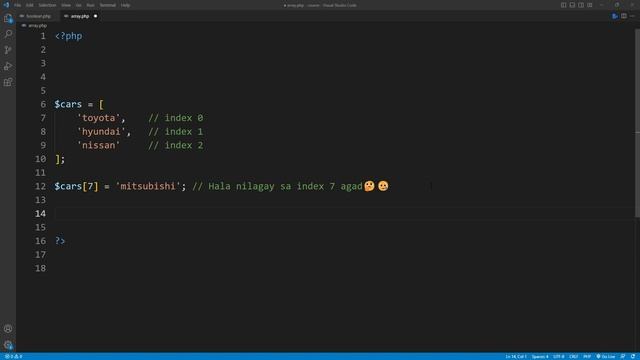Open the Selection menu

coord(47,5)
